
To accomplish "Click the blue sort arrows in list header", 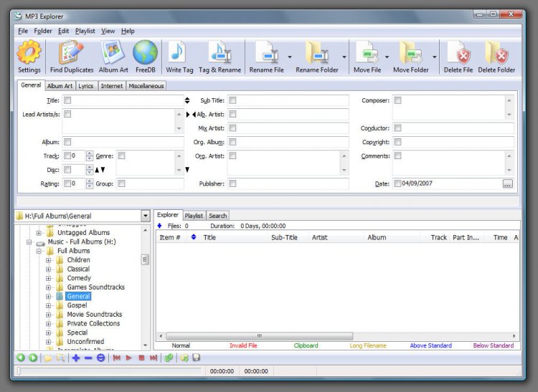I will tap(194, 237).
